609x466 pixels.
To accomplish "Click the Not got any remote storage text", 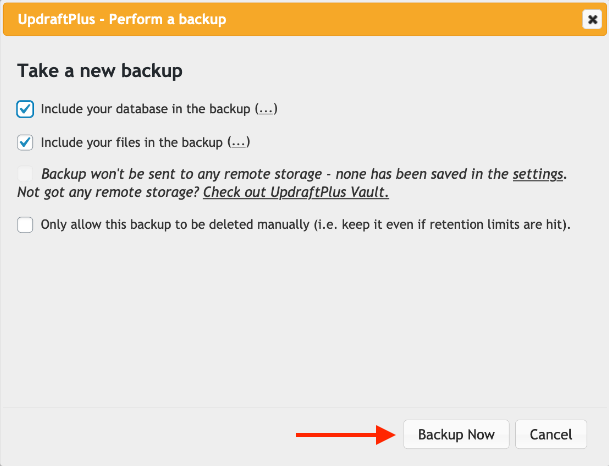I will click(108, 192).
